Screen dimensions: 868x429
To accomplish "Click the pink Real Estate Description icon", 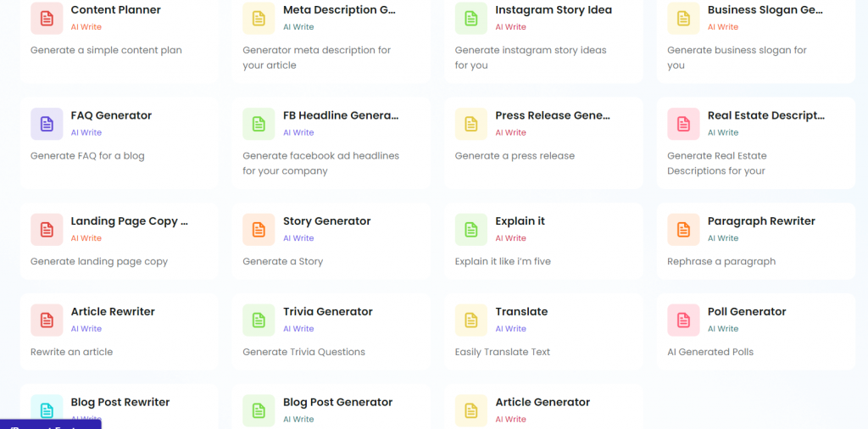I will coord(683,124).
